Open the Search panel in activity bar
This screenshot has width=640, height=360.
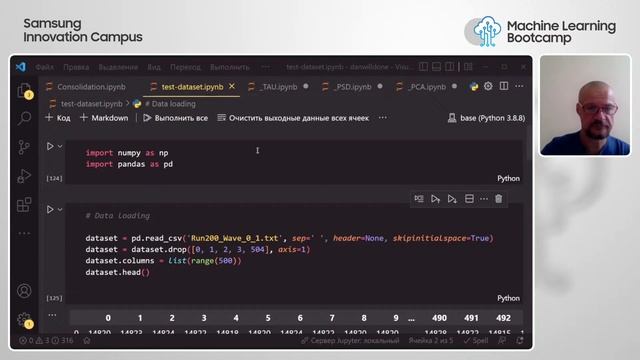(24, 118)
